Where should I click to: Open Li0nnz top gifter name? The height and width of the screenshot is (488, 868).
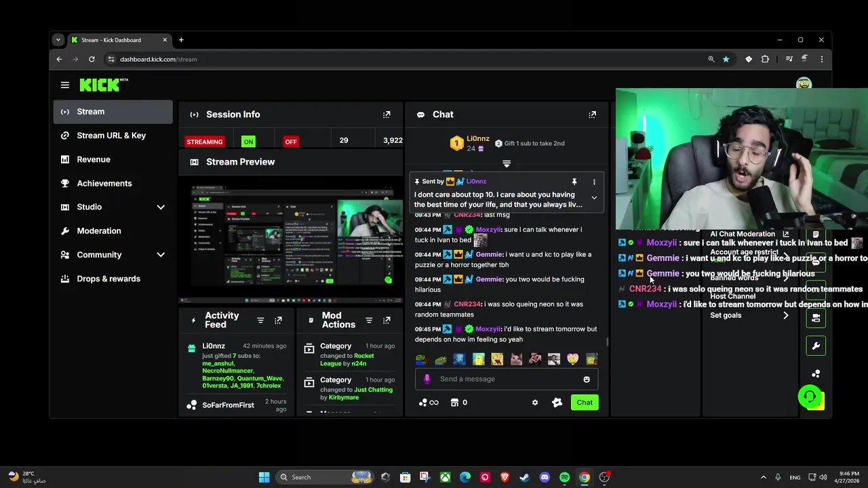pos(478,139)
